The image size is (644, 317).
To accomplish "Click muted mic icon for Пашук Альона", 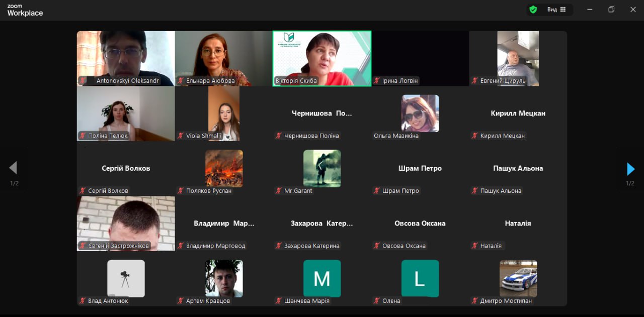I will click(x=475, y=190).
